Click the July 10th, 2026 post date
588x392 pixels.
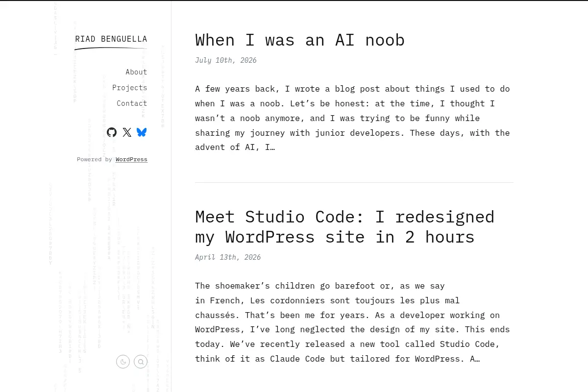pos(226,60)
